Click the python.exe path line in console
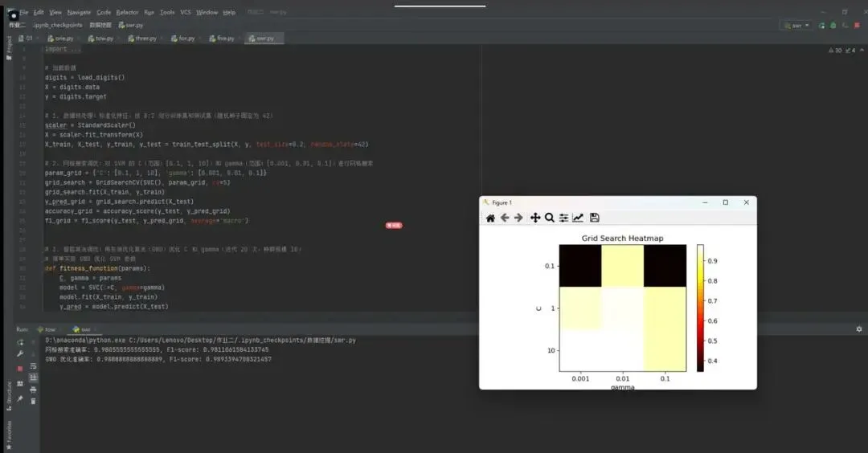 (200, 341)
